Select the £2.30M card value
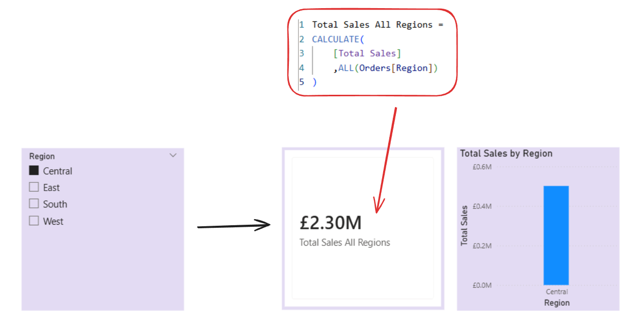 pyautogui.click(x=331, y=223)
